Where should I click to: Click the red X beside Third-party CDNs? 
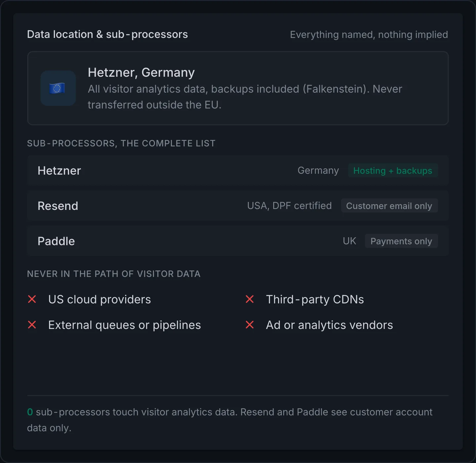250,299
